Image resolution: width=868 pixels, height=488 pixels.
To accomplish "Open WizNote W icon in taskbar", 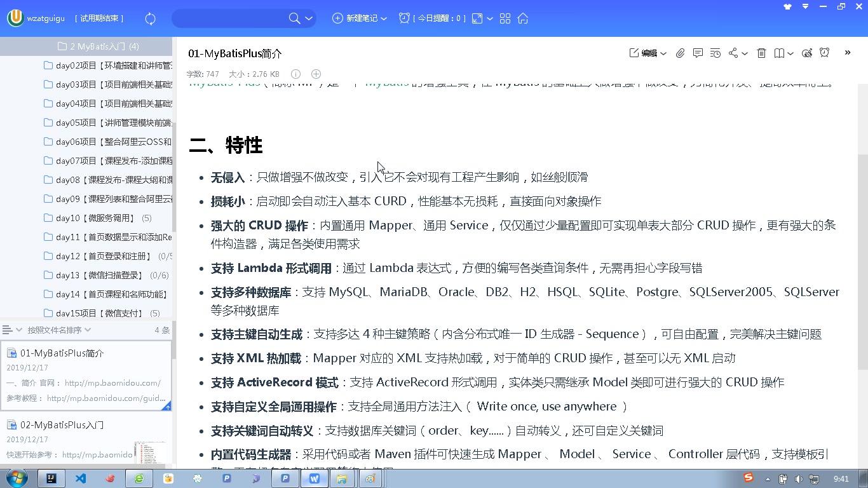I will tap(315, 478).
